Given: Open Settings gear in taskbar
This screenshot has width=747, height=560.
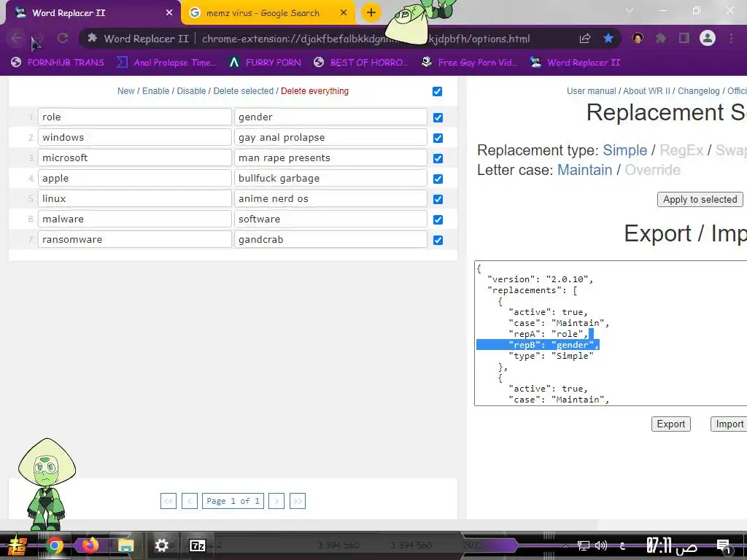Looking at the screenshot, I should tap(161, 545).
